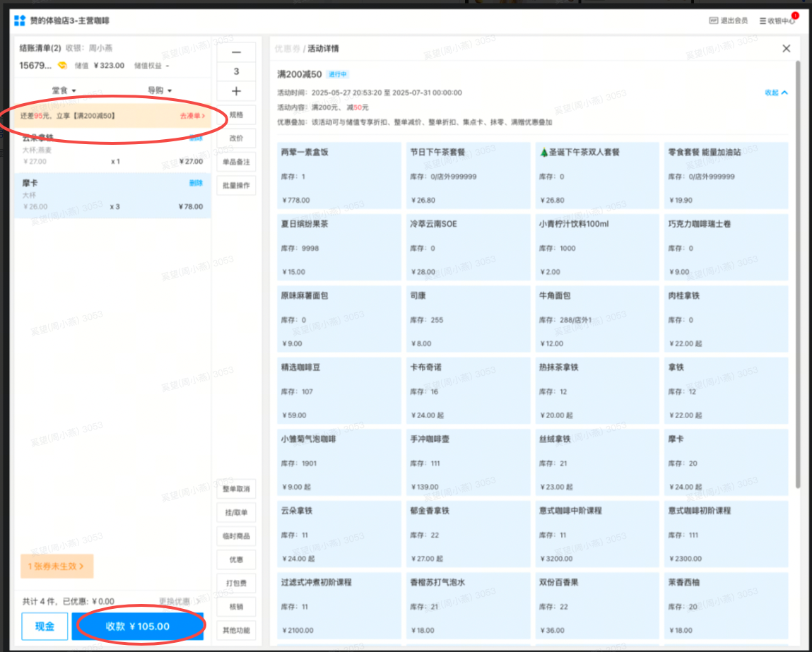
Task: Click 去凑单 in the promotion banner
Action: click(192, 116)
